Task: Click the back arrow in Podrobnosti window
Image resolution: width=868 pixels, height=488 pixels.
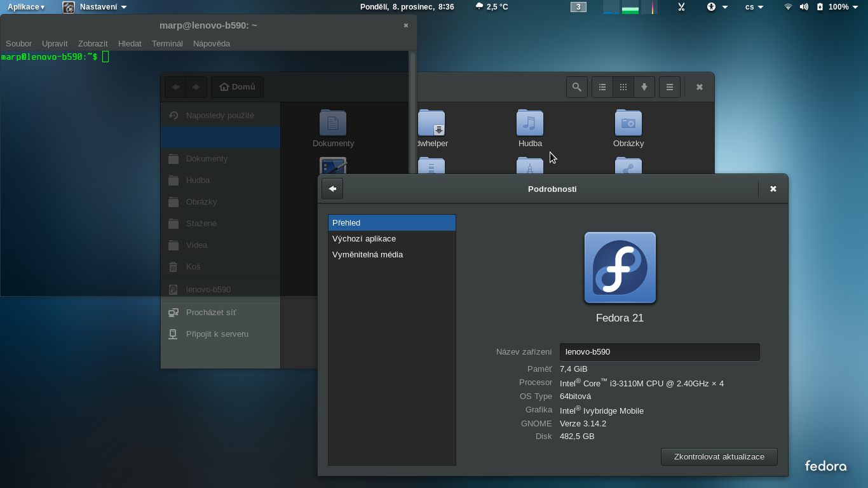Action: click(x=332, y=189)
